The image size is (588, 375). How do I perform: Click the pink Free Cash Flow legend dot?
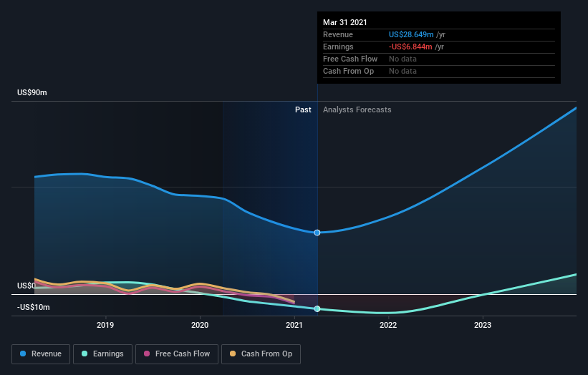147,354
